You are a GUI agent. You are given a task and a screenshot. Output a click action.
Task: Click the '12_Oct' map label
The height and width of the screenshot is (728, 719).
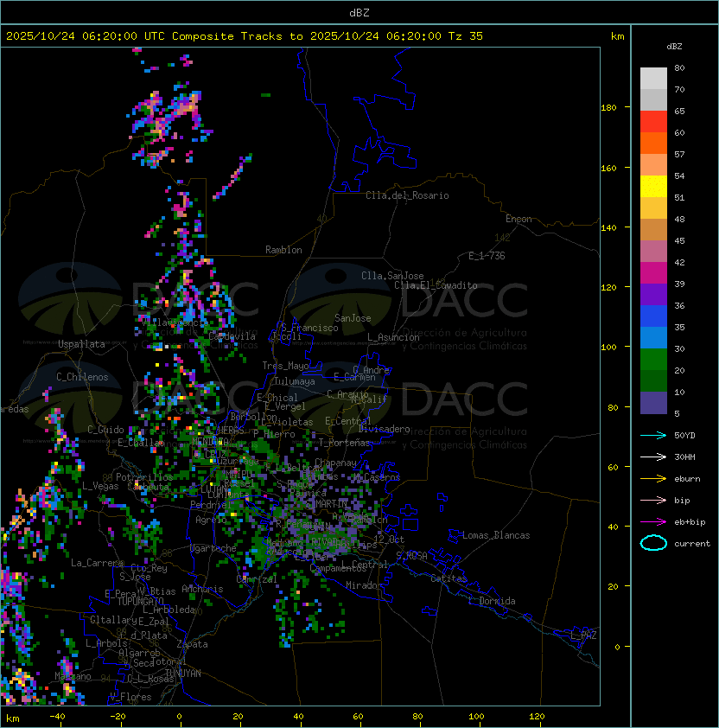(x=389, y=540)
